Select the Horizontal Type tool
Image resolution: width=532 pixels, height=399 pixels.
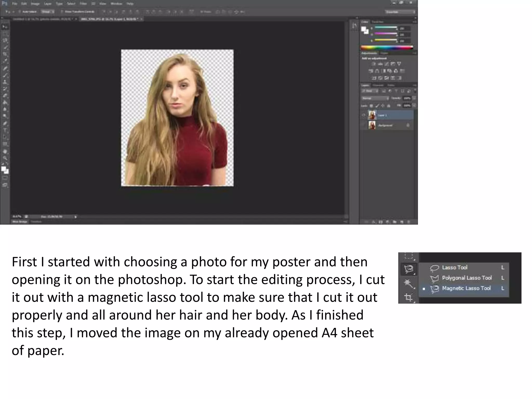(x=5, y=130)
